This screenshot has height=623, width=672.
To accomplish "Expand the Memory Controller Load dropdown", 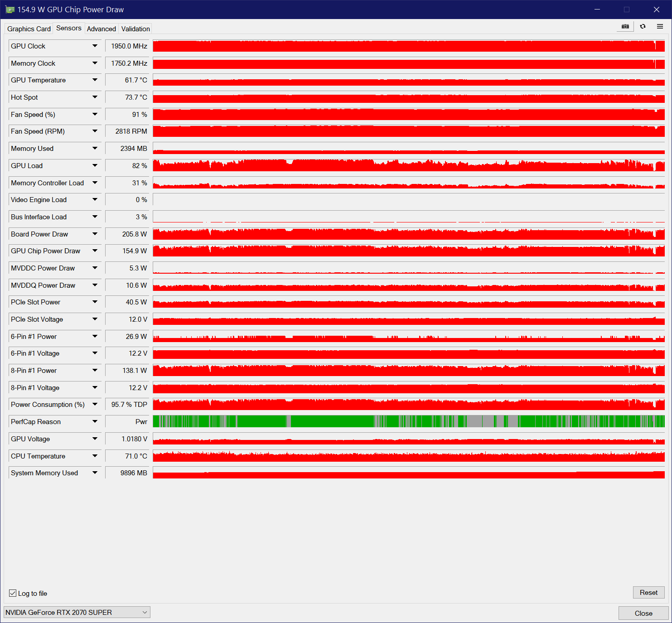I will [x=95, y=183].
